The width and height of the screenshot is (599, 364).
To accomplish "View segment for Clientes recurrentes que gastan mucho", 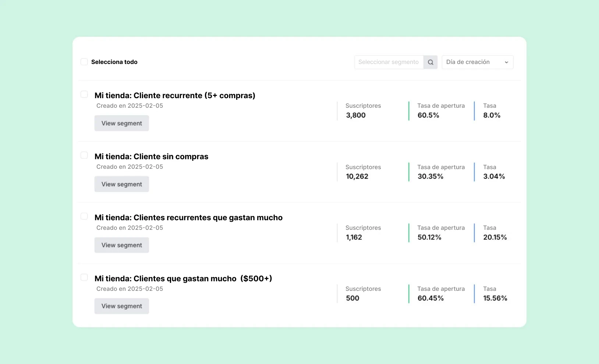I will click(121, 245).
